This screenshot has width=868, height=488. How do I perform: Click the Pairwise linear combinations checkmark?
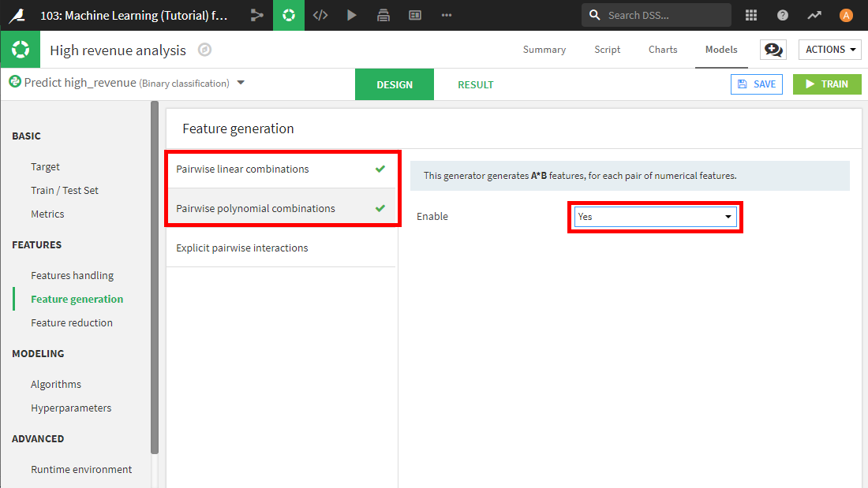tap(380, 169)
